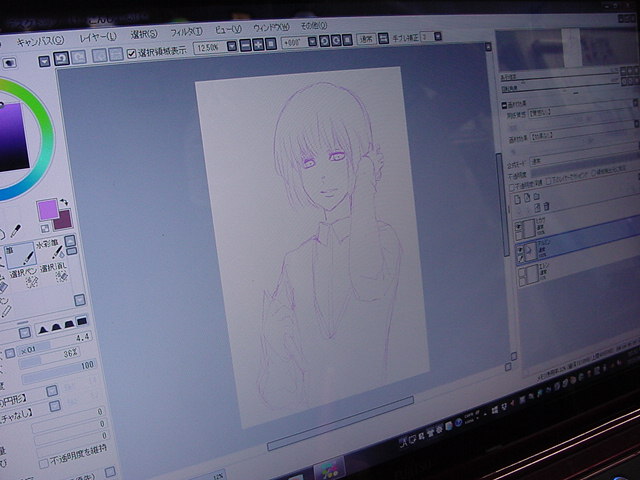640x480 pixels.
Task: Rotate canvas counter-clockwise button
Action: (x=324, y=41)
